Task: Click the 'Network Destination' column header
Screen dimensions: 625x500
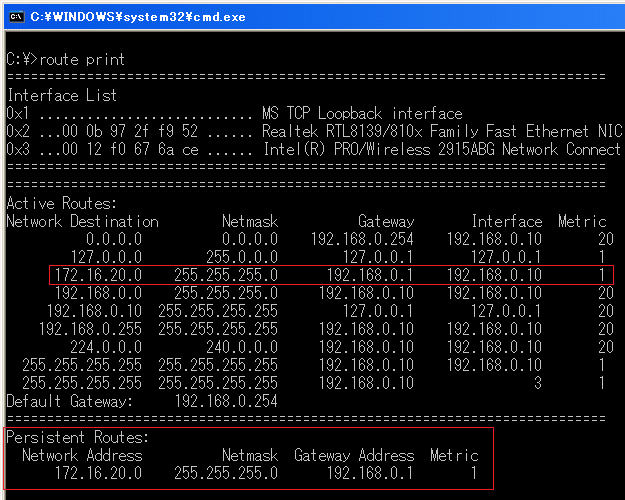Action: (83, 221)
